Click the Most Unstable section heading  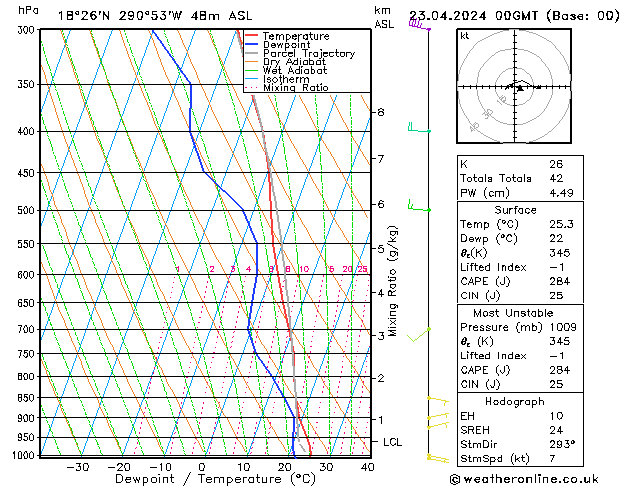(513, 313)
